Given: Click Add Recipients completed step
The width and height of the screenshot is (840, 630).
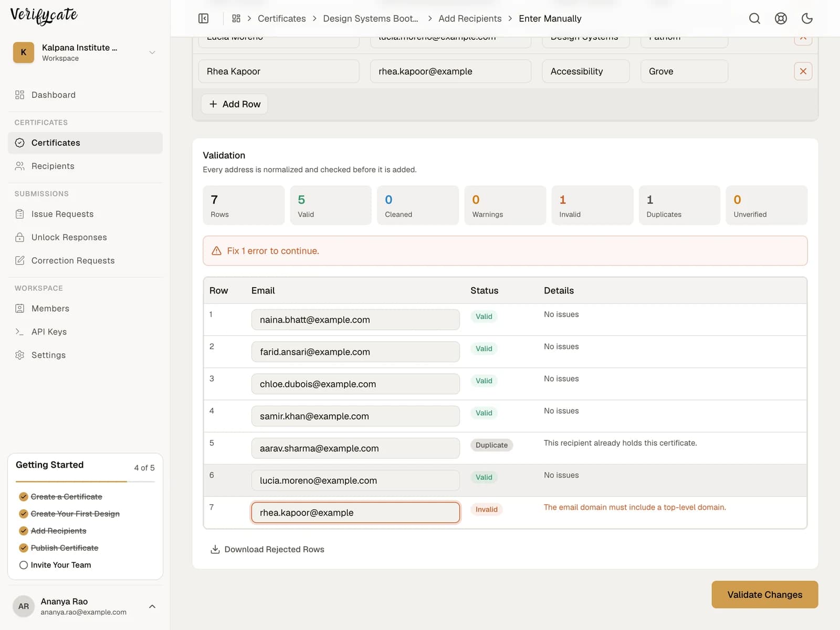Looking at the screenshot, I should coord(52,531).
